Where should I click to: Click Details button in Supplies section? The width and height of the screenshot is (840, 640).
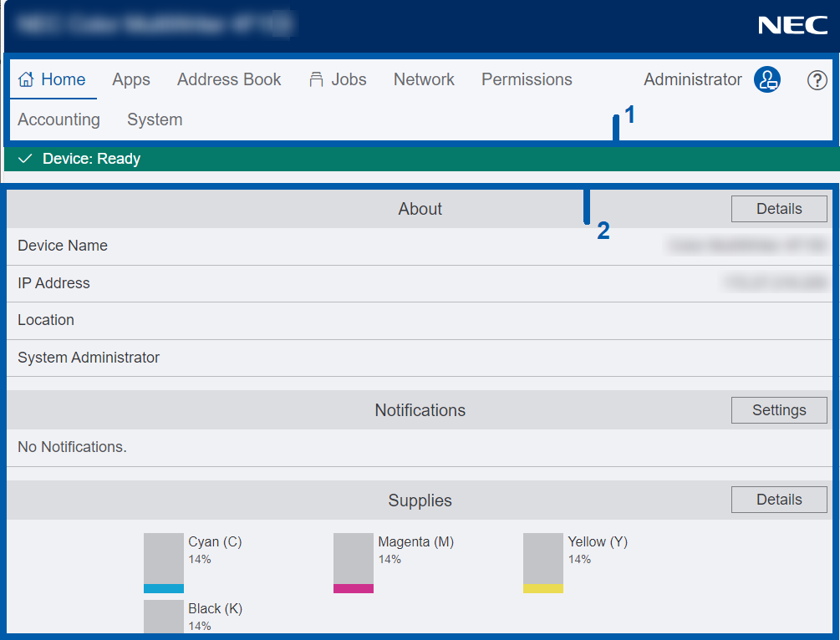(x=779, y=500)
